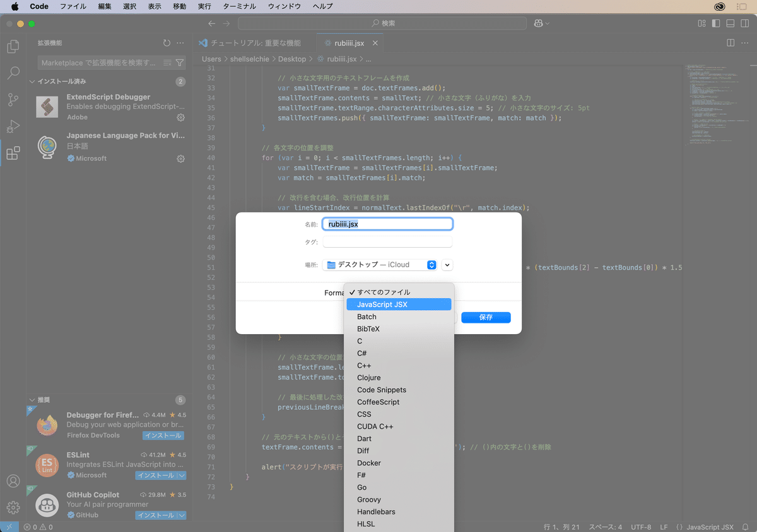Open the Search panel

(13, 72)
